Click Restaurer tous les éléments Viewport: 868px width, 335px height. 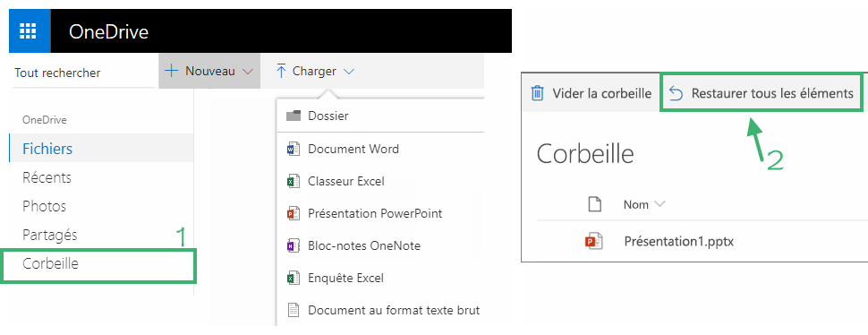point(762,93)
